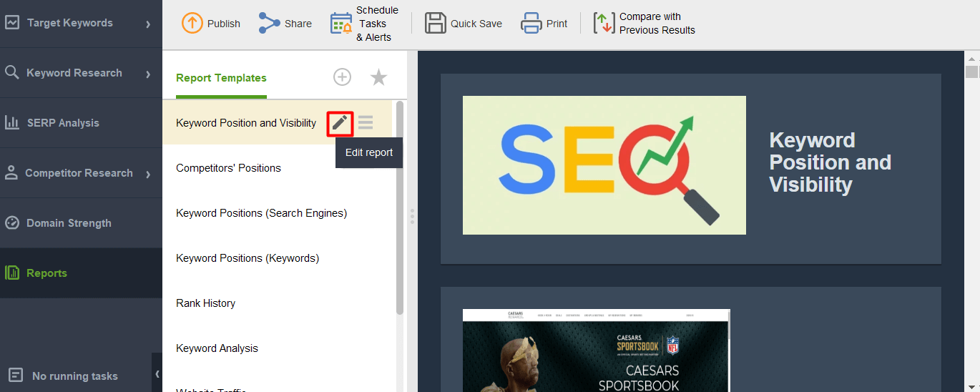Open Schedule Tasks & Alerts calendar icon

[341, 23]
